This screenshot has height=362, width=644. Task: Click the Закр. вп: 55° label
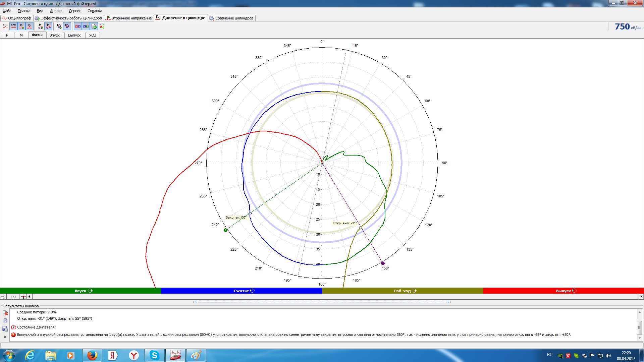pyautogui.click(x=236, y=218)
